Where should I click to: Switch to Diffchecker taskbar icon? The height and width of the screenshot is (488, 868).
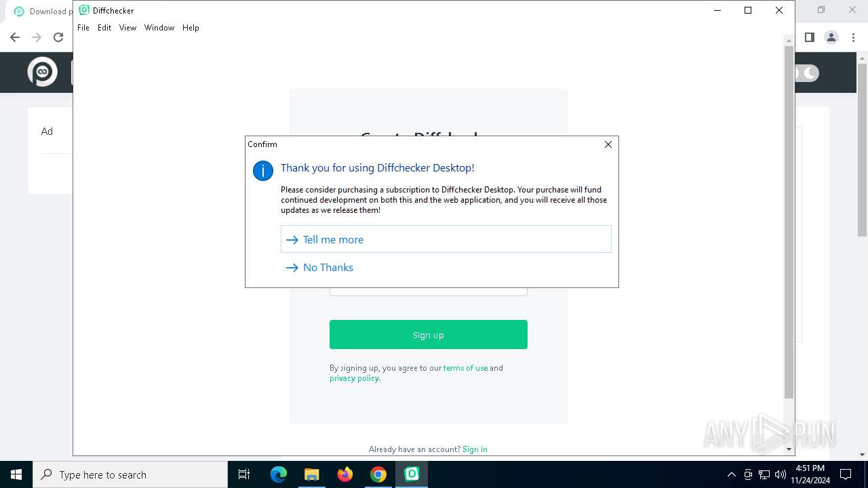pyautogui.click(x=412, y=474)
